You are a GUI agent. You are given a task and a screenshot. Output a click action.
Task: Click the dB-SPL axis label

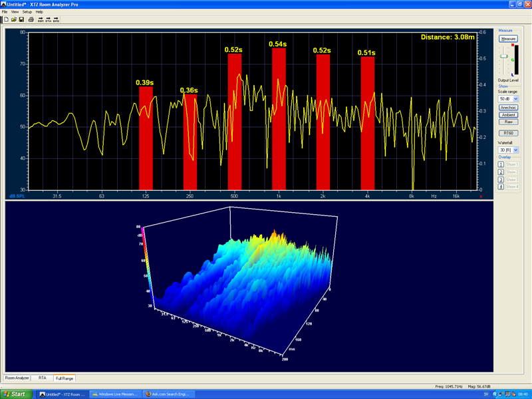point(17,196)
